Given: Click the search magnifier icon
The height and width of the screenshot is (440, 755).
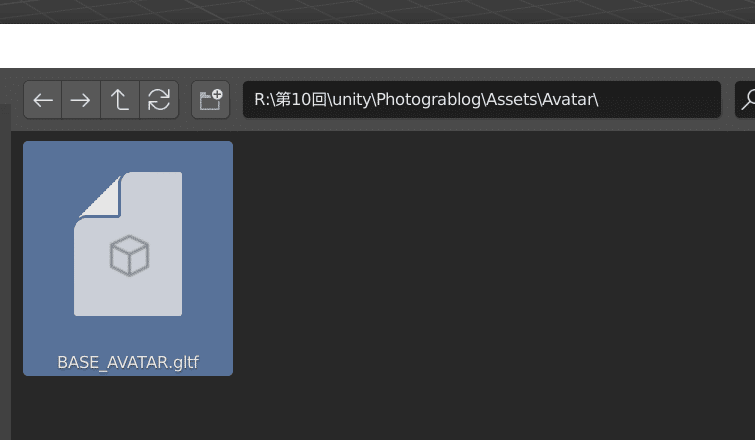Looking at the screenshot, I should pos(746,100).
